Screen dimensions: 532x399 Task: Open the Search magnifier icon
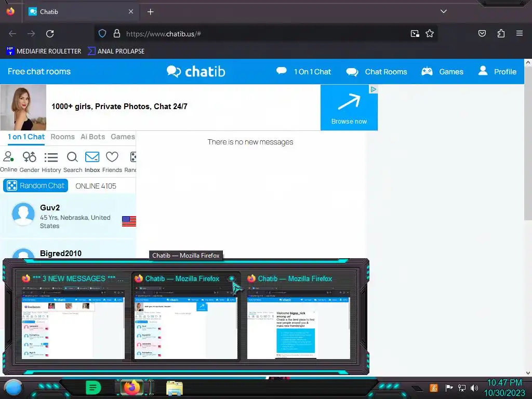coord(73,162)
